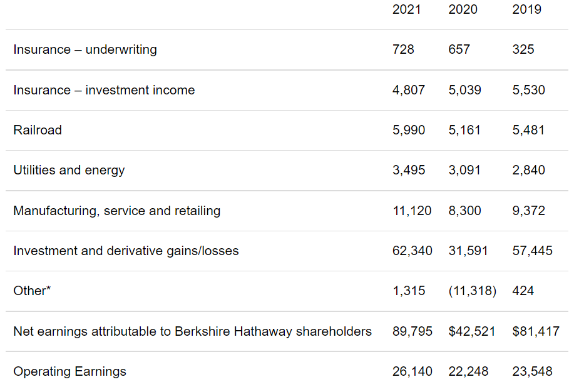The image size is (574, 392).
Task: Click the 2021 column header
Action: (x=406, y=9)
